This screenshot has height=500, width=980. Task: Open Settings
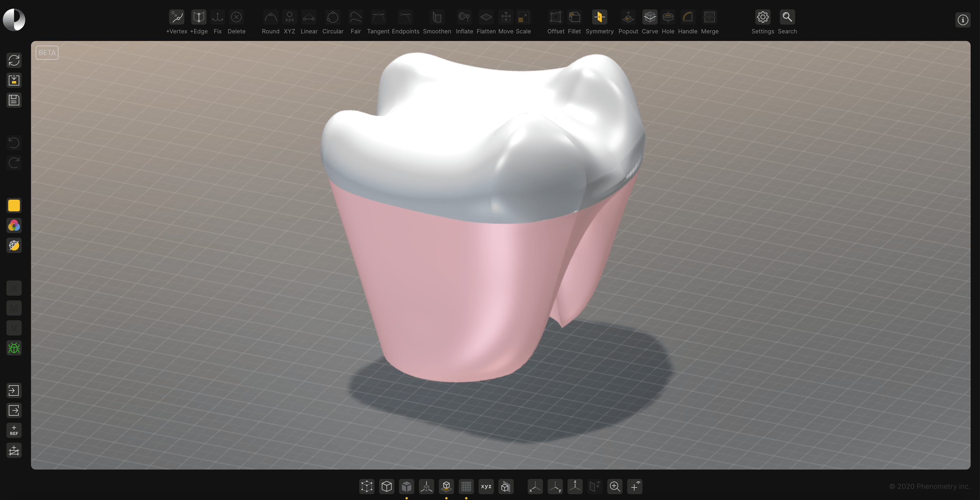coord(762,17)
